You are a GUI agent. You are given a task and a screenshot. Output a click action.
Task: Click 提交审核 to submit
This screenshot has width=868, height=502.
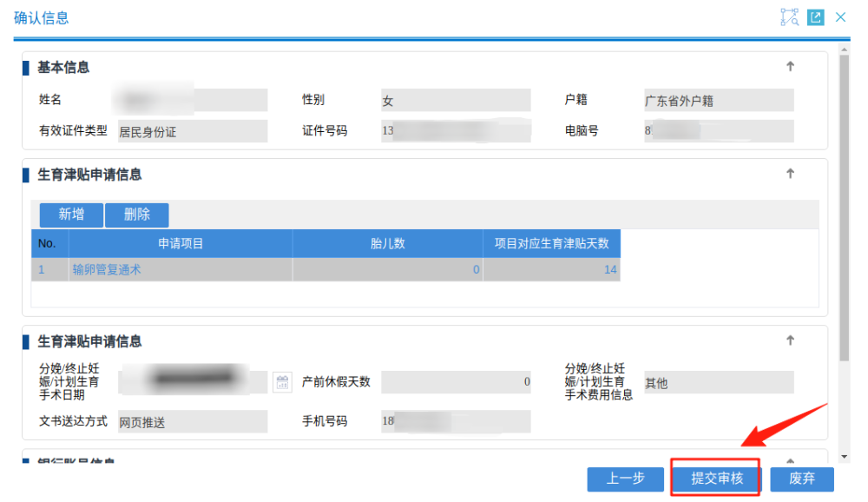point(716,479)
